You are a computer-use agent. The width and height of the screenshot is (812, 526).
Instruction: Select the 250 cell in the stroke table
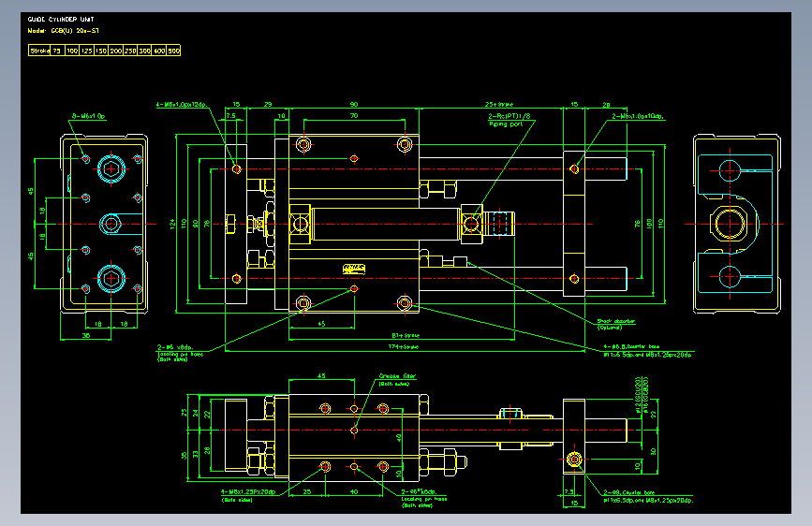click(x=130, y=51)
